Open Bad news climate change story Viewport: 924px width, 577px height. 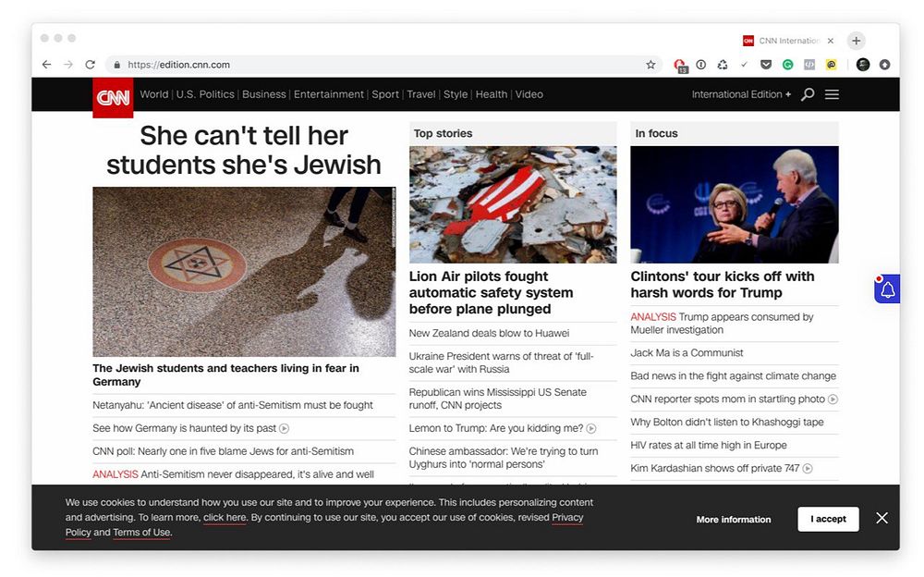pos(733,375)
